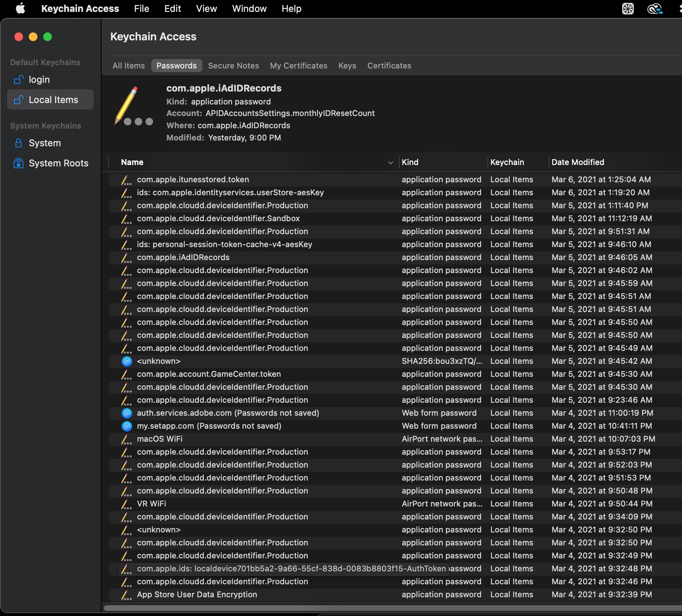Click the System keychain lock icon
The image size is (682, 616).
(x=18, y=143)
